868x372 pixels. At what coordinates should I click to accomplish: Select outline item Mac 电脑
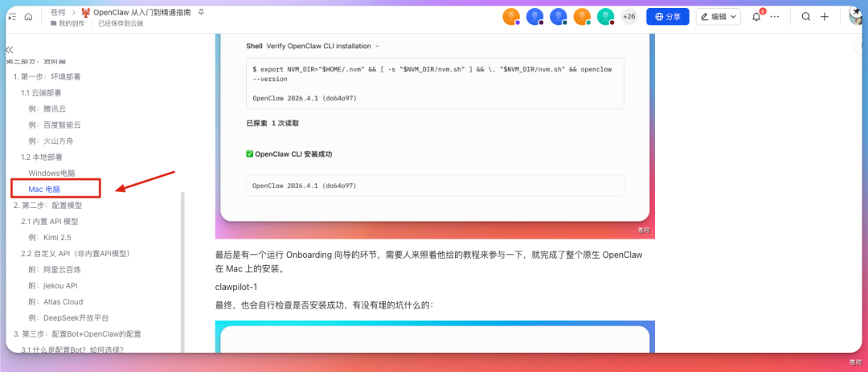[44, 189]
